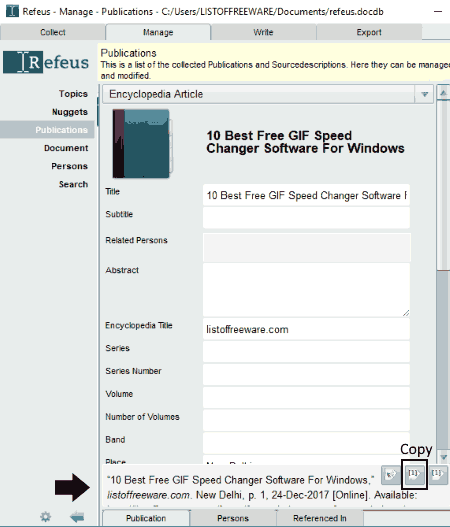Image resolution: width=450 pixels, height=527 pixels.
Task: Click the blue back arrow icon
Action: point(77,517)
